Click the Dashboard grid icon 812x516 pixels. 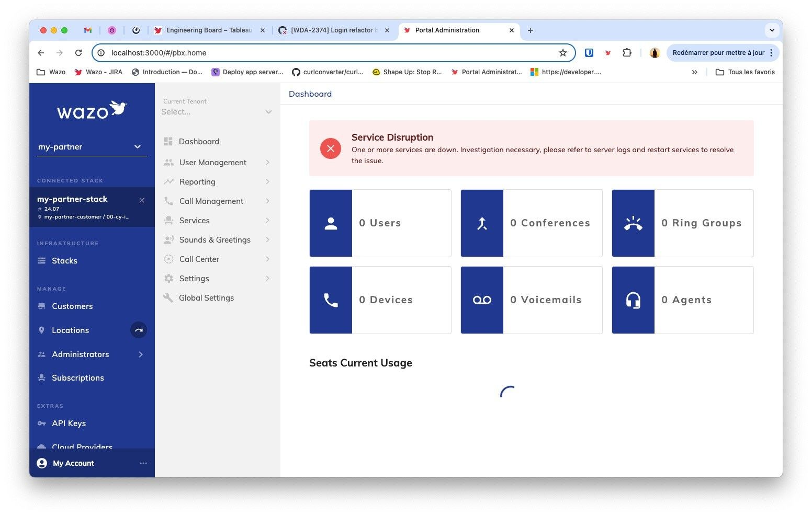click(168, 142)
